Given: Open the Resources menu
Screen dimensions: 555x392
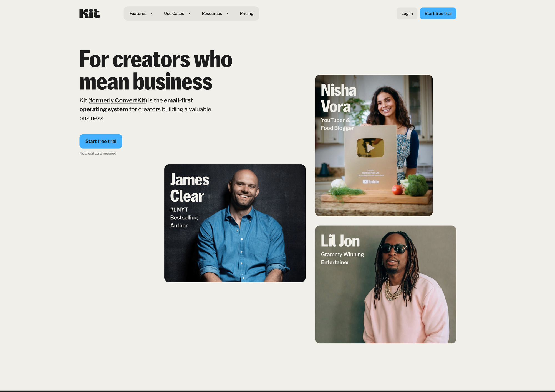Looking at the screenshot, I should click(215, 14).
